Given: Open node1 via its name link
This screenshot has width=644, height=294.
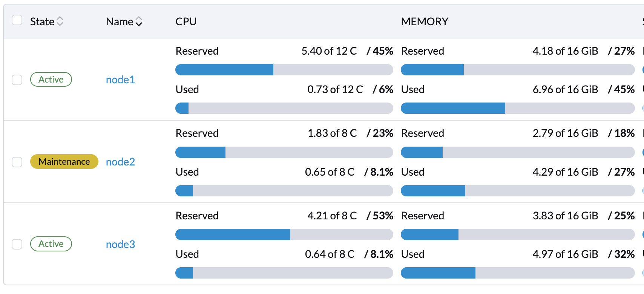Looking at the screenshot, I should pos(120,80).
